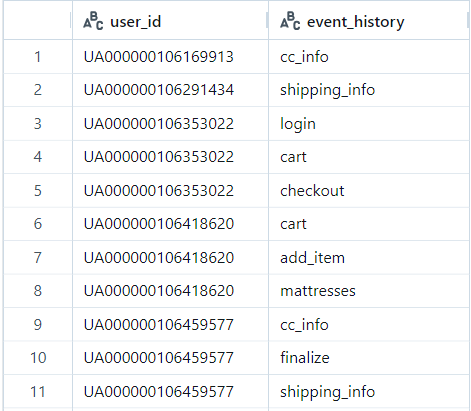Click the shipping_info cell in row 2

coord(369,90)
